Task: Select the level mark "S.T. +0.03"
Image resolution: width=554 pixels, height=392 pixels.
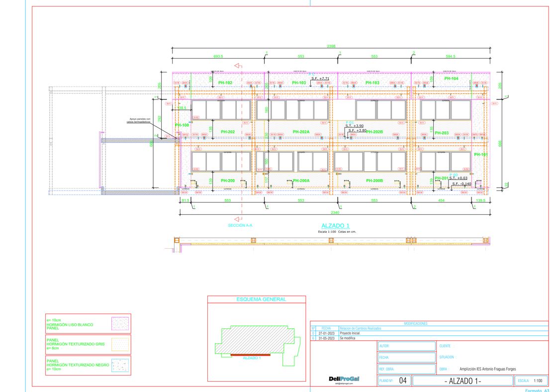Action: coord(458,178)
